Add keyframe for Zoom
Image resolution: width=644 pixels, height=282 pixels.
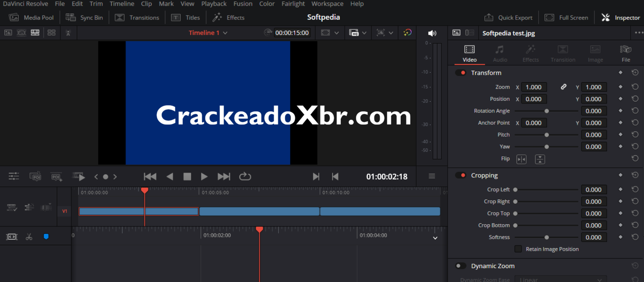click(x=621, y=87)
